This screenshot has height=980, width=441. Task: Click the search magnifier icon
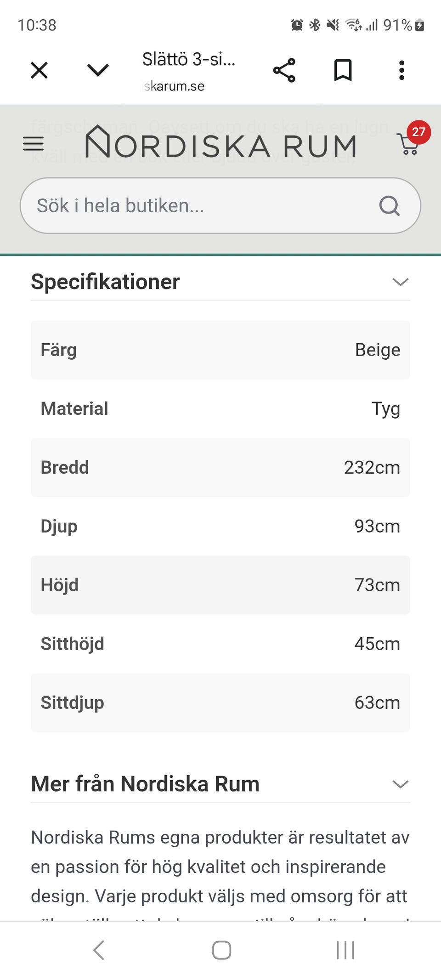389,205
